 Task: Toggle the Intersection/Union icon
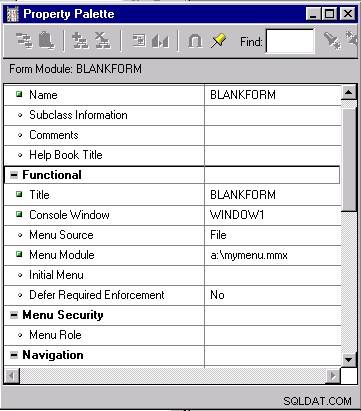tap(195, 42)
